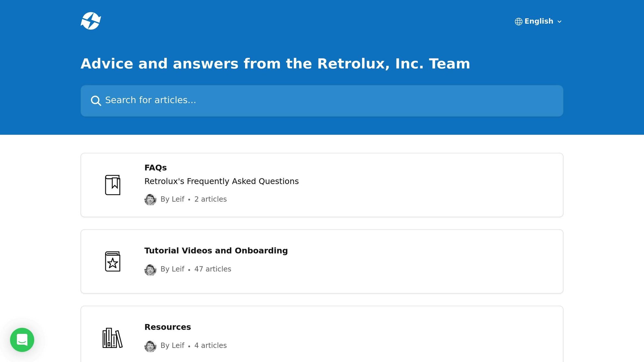The height and width of the screenshot is (362, 644).
Task: Open the English language dropdown
Action: pos(539,21)
